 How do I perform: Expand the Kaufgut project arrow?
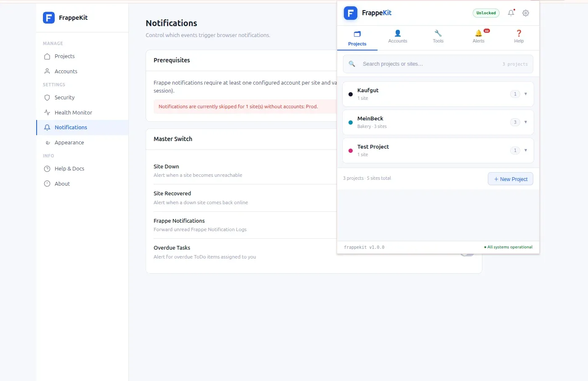coord(526,94)
